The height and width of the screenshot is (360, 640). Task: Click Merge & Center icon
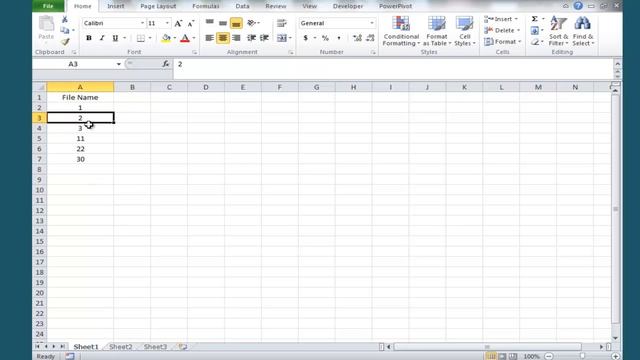point(282,38)
